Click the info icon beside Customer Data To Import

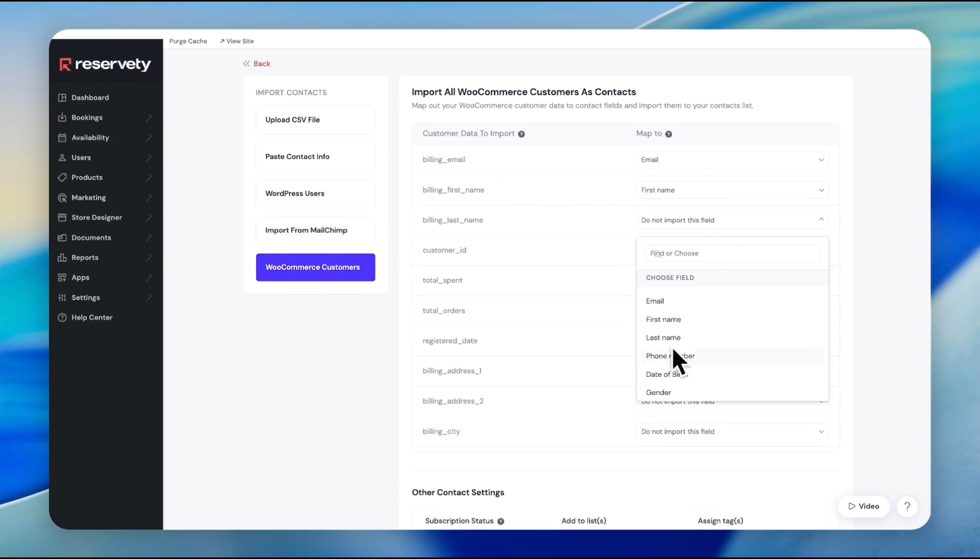[522, 134]
